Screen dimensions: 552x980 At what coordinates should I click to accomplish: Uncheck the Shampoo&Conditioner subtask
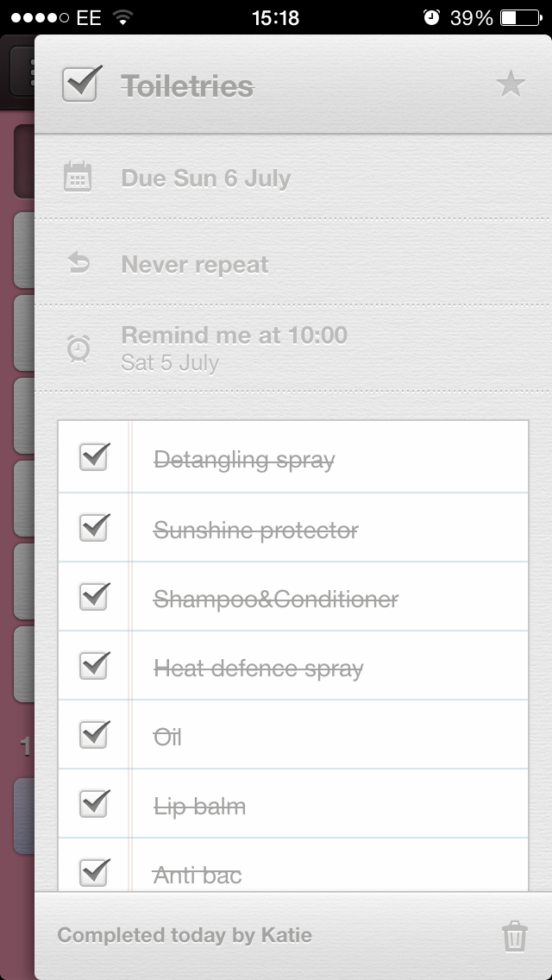(94, 596)
